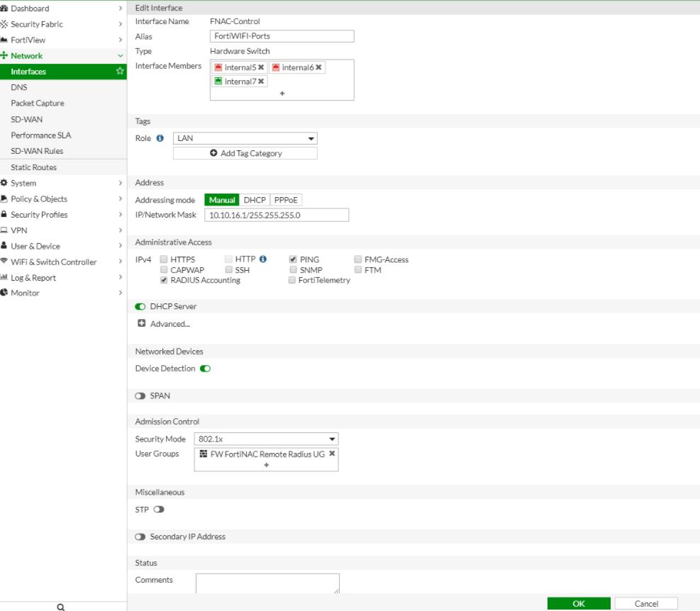Switch Addressing mode to DHCP
This screenshot has height=611, width=700.
coord(255,199)
